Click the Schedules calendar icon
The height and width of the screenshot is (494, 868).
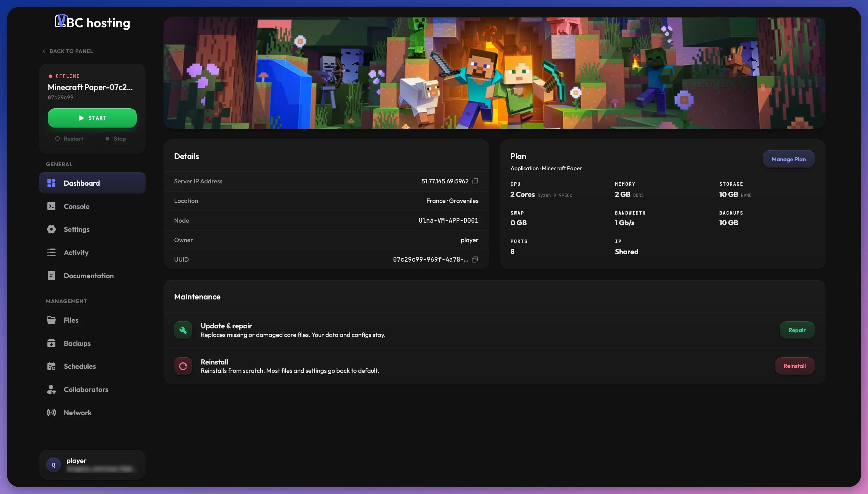click(x=51, y=366)
